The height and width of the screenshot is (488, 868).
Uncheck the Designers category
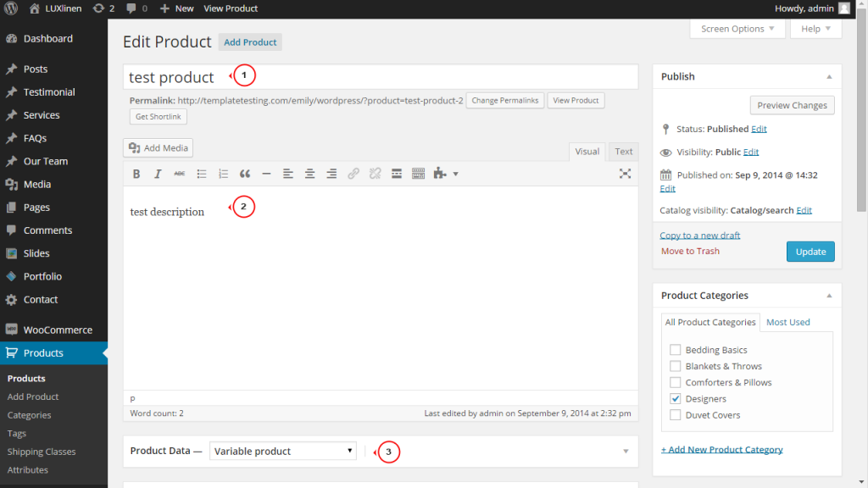coord(675,398)
